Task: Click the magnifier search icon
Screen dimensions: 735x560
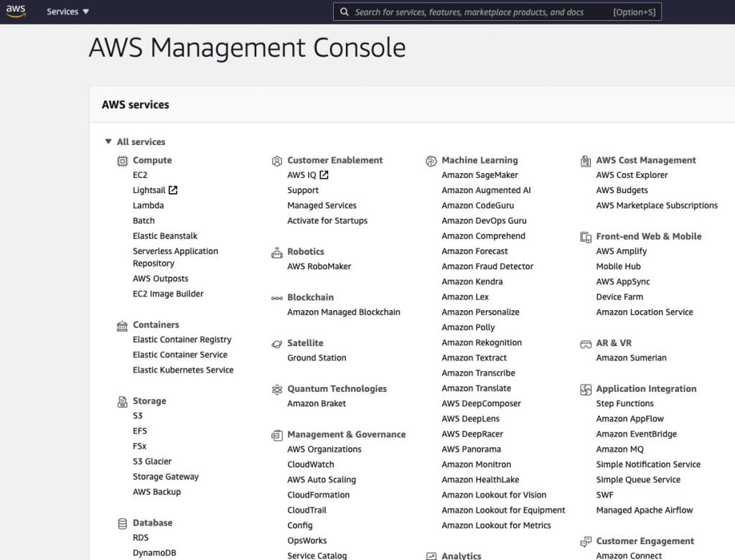Action: pos(344,11)
